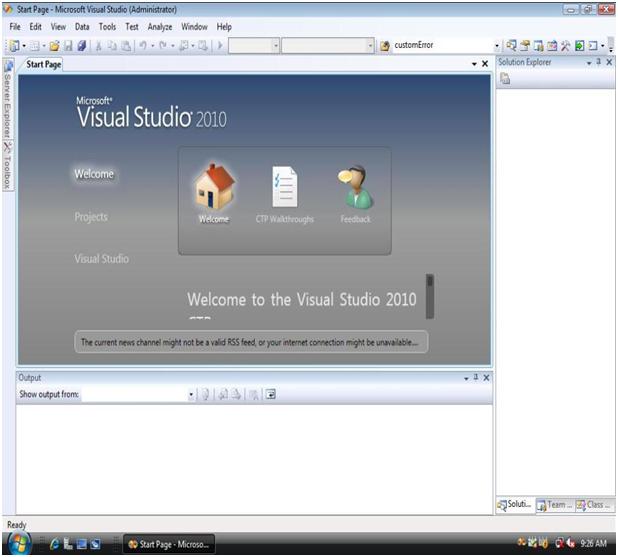
Task: Click the Save All toolbar icon
Action: click(x=81, y=45)
